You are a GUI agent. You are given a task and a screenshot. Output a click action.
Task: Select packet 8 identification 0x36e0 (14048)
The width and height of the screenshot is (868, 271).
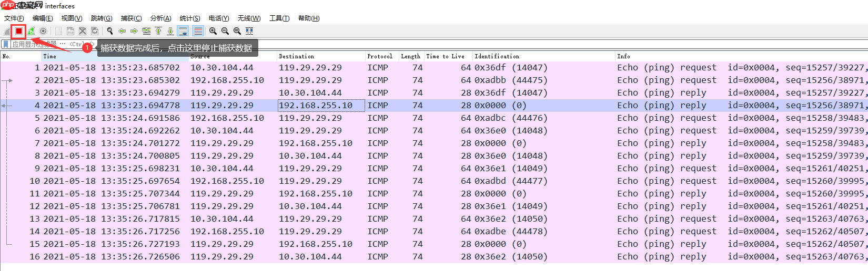pos(511,156)
